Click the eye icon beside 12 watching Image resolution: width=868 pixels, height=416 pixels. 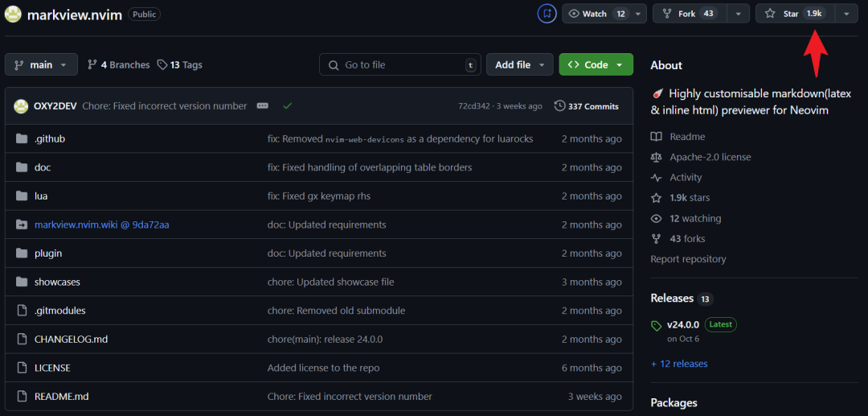[656, 218]
